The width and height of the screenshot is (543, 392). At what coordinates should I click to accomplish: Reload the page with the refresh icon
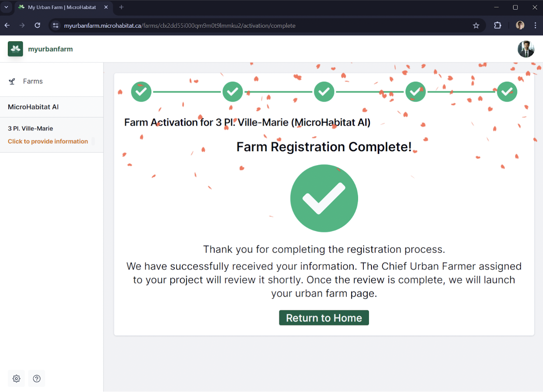(x=37, y=26)
